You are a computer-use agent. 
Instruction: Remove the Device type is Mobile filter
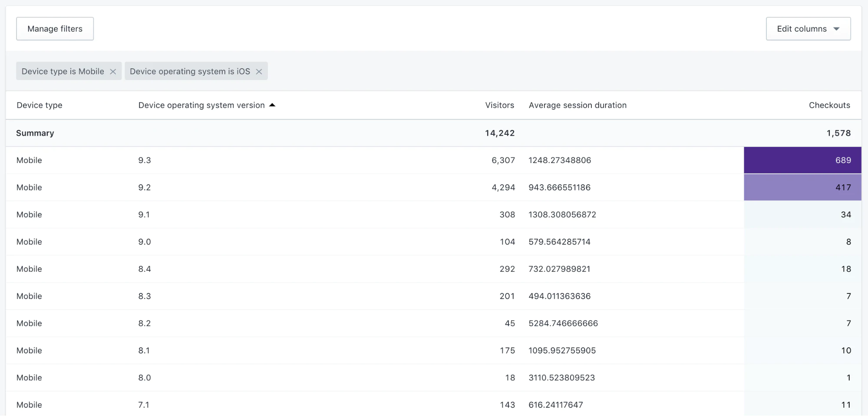point(113,72)
